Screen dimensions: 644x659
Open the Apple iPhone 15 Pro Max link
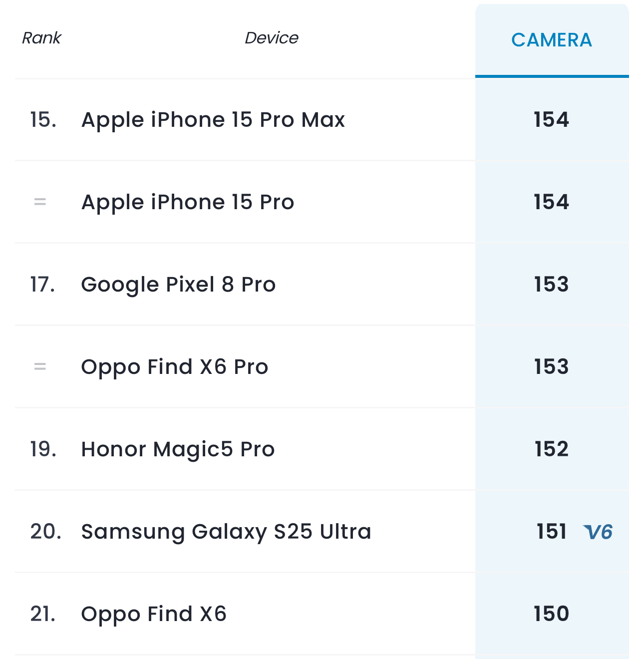213,120
